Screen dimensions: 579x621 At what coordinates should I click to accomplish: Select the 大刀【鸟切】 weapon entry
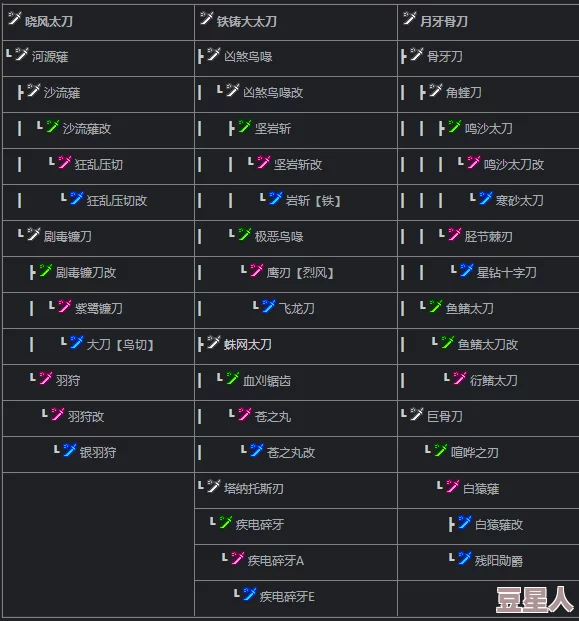pyautogui.click(x=120, y=345)
